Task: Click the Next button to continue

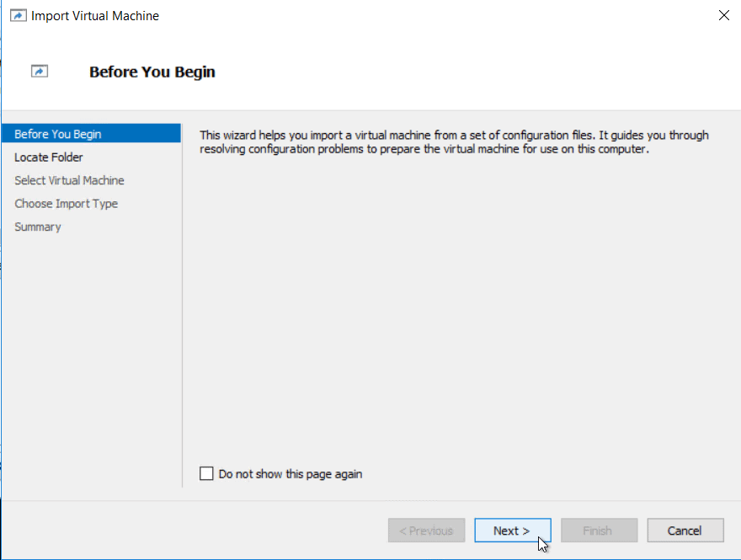Action: coord(512,530)
